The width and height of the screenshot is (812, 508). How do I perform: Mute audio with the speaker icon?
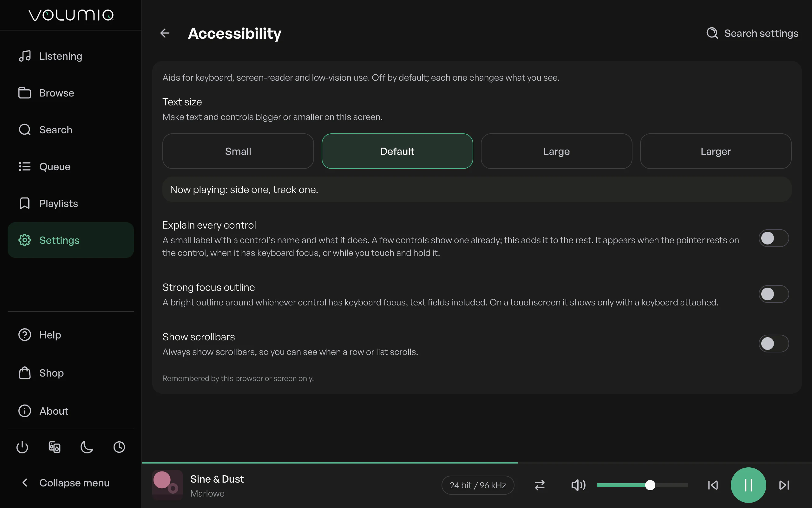(578, 485)
